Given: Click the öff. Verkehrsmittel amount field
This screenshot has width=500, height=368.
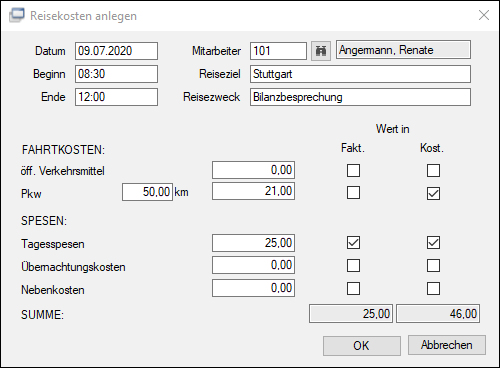Looking at the screenshot, I should coord(253,170).
